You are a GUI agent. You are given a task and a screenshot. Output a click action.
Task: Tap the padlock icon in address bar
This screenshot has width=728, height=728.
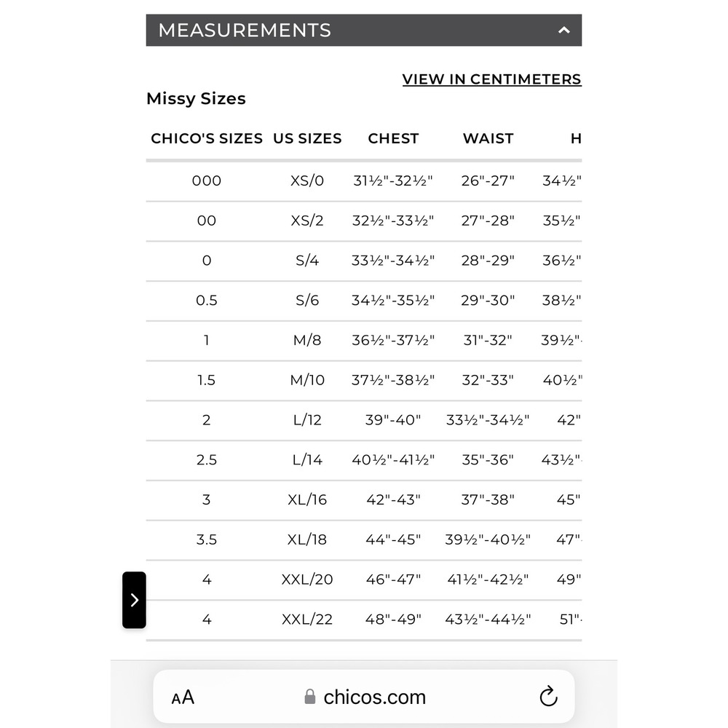(x=310, y=697)
